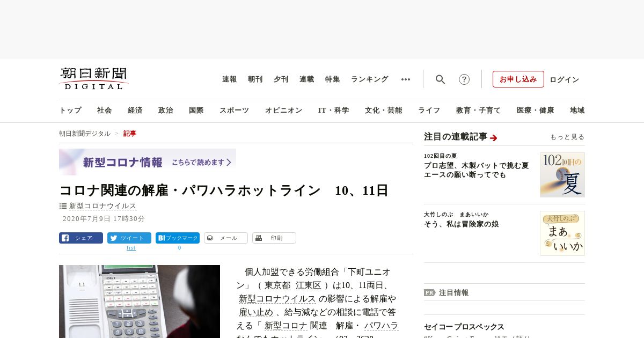Click the 雇い止め keyword link
The width and height of the screenshot is (644, 338).
[257, 312]
